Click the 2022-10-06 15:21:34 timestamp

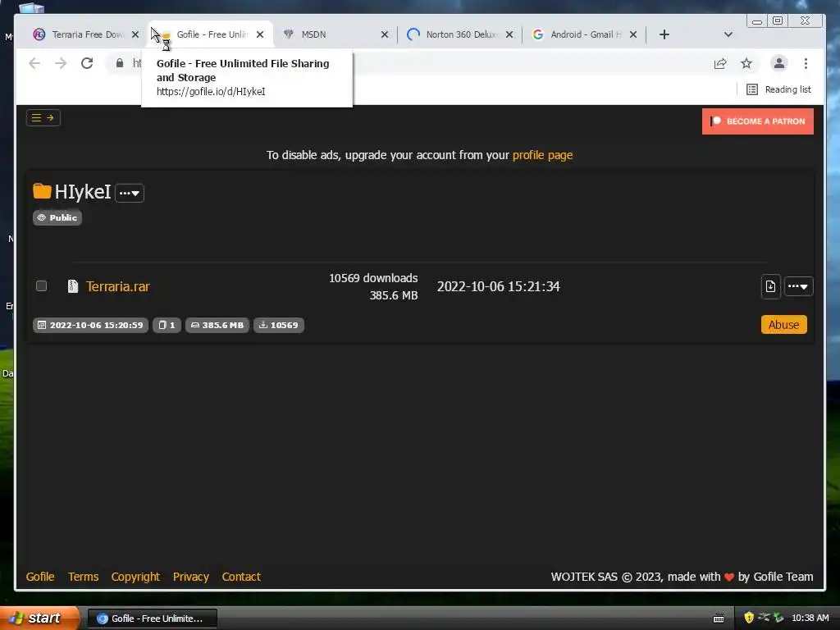click(x=498, y=286)
